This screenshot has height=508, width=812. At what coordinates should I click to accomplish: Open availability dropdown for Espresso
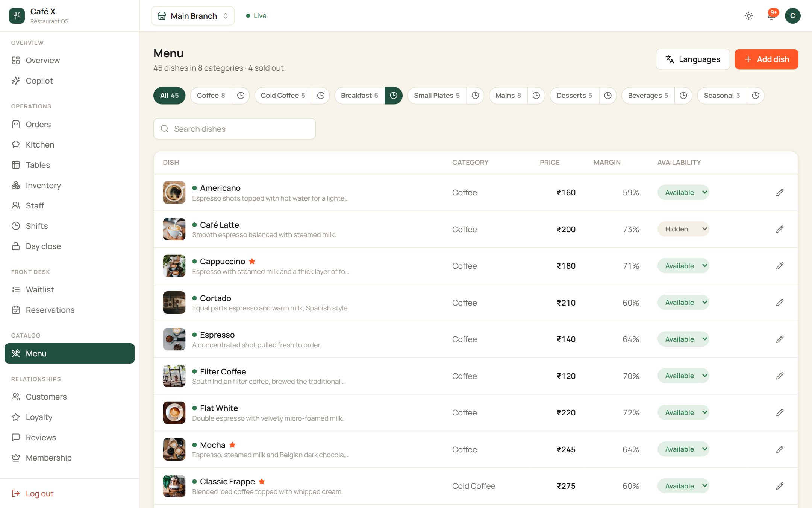[683, 339]
